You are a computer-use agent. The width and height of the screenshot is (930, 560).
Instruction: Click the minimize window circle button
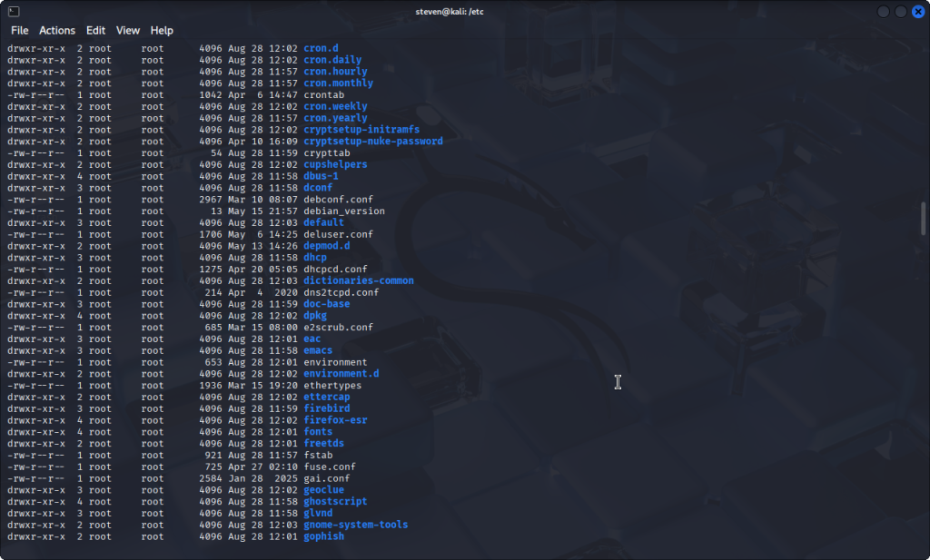pos(885,11)
